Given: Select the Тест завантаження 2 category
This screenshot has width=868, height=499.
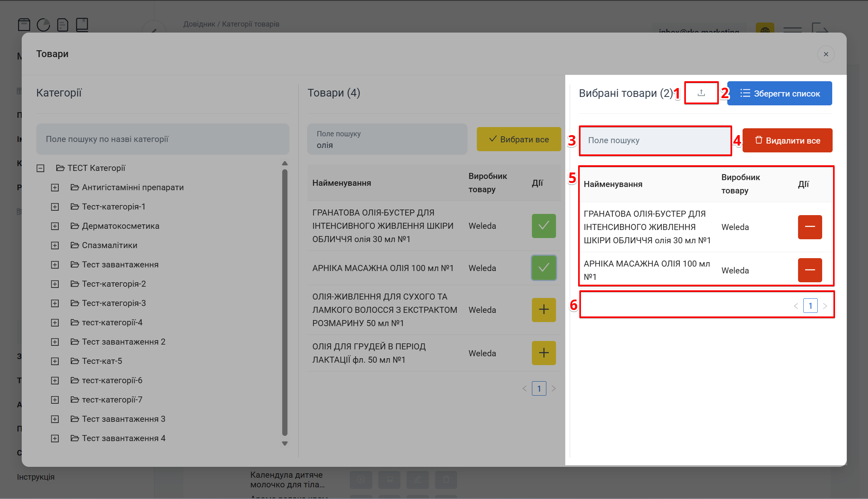Looking at the screenshot, I should click(123, 342).
